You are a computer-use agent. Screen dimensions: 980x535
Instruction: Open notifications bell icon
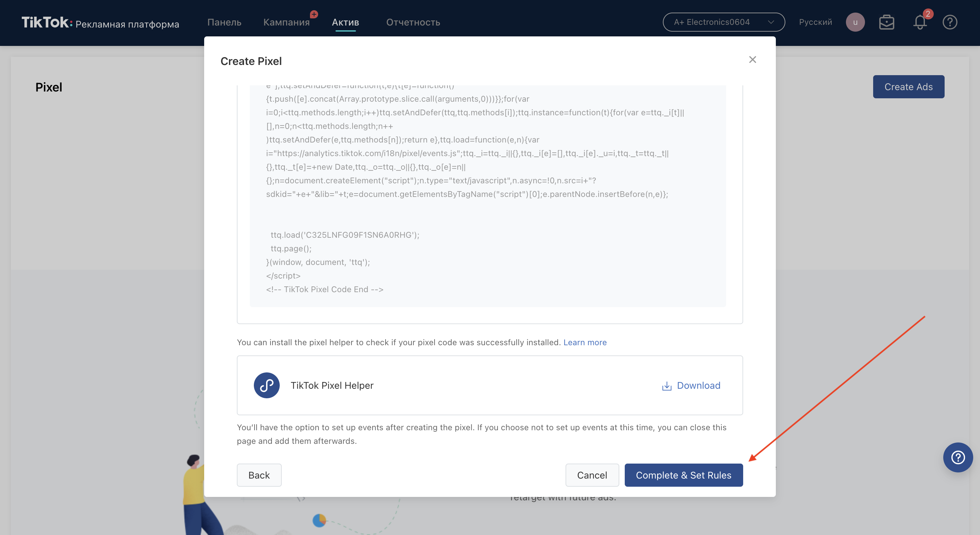920,22
